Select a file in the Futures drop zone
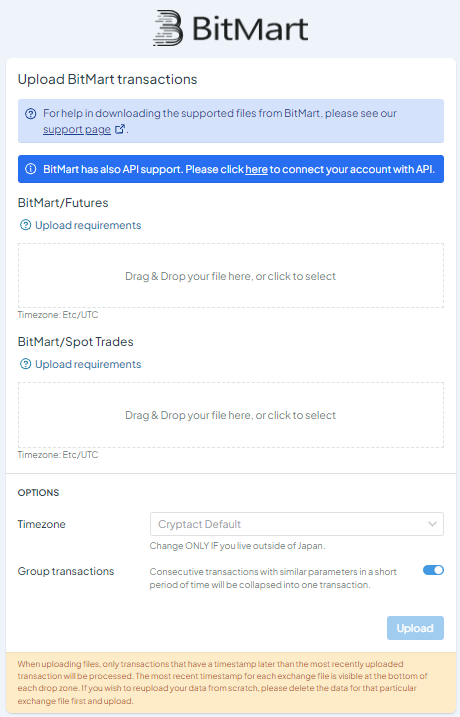This screenshot has width=460, height=717. [x=231, y=276]
